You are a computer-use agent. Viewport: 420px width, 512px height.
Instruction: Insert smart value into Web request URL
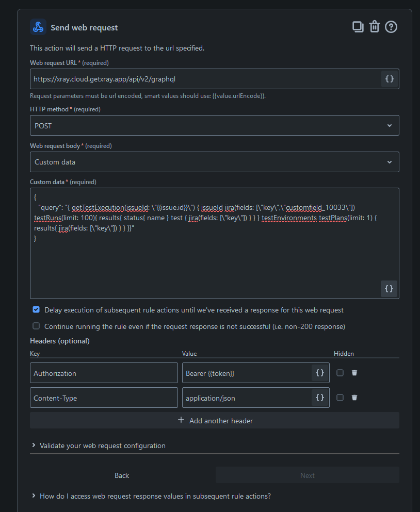(389, 79)
